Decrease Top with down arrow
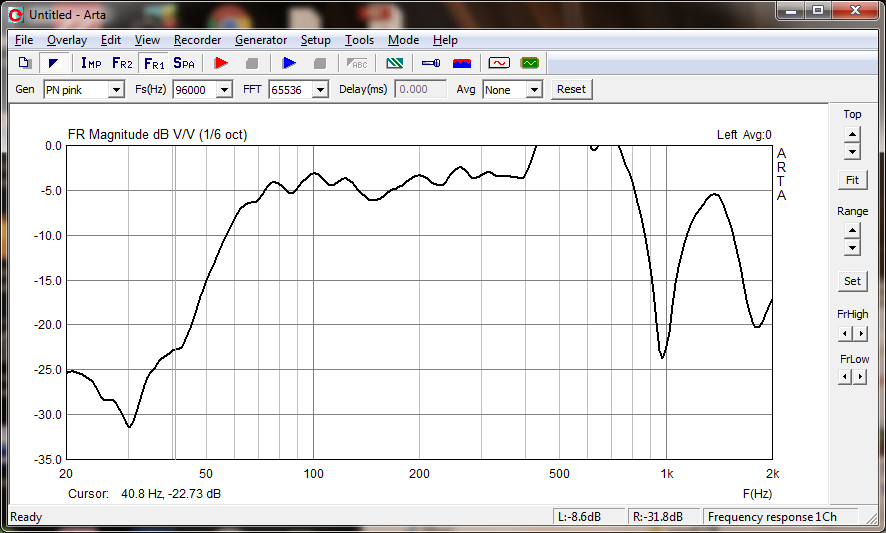Viewport: 886px width, 533px height. coord(852,151)
